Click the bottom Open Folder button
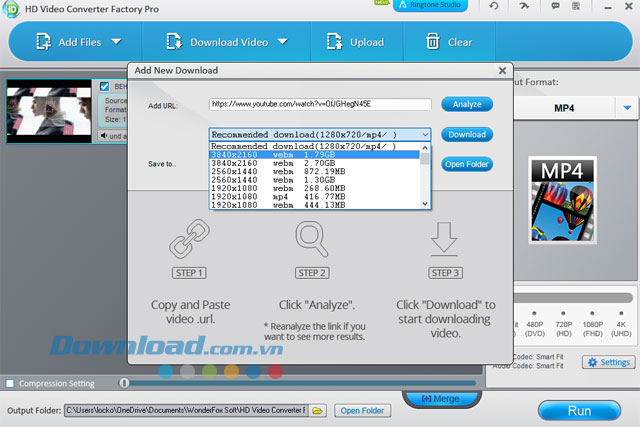The image size is (640, 427). (x=362, y=411)
